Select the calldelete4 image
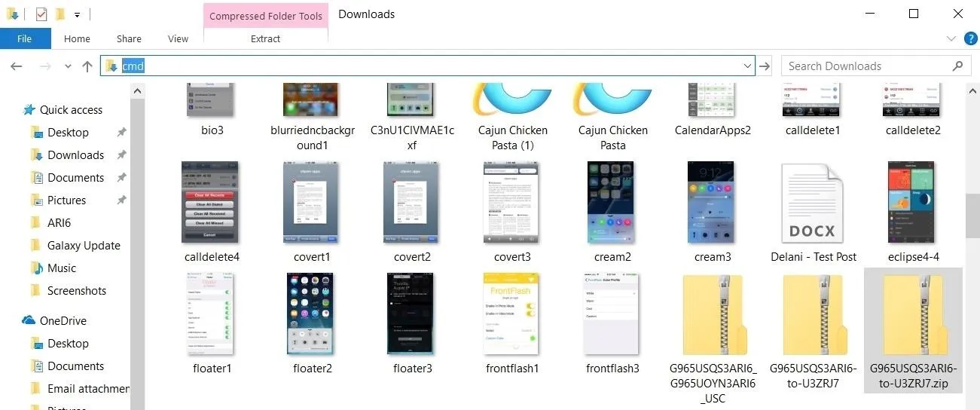The image size is (980, 410). coord(212,213)
